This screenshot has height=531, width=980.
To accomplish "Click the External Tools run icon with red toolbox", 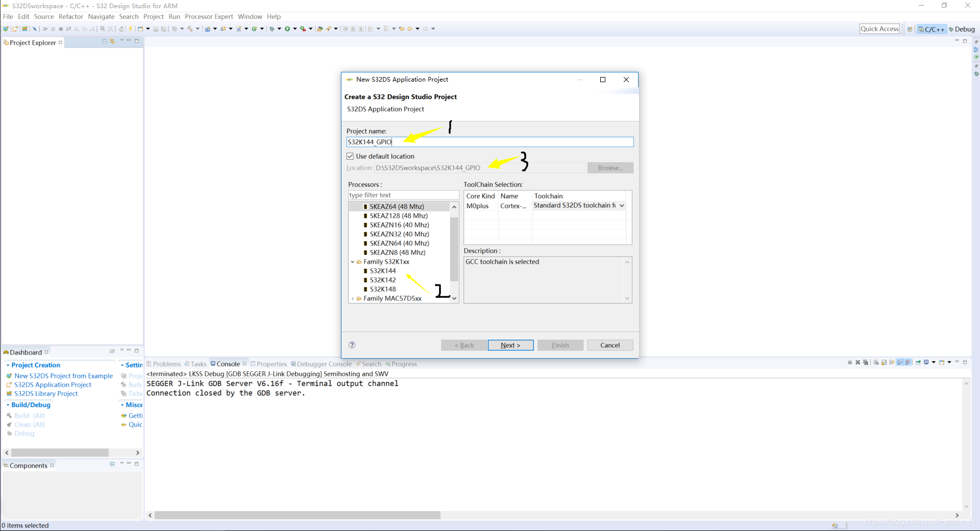I will (x=303, y=29).
